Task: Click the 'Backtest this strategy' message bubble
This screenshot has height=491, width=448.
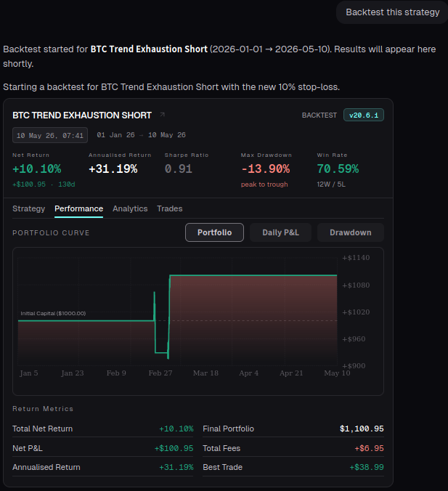Action: click(x=392, y=12)
